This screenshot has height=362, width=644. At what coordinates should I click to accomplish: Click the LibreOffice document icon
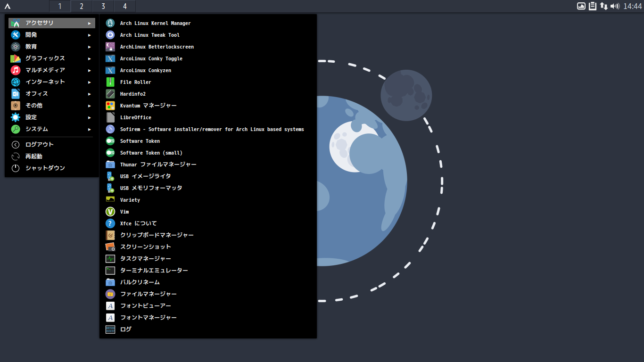(x=110, y=117)
